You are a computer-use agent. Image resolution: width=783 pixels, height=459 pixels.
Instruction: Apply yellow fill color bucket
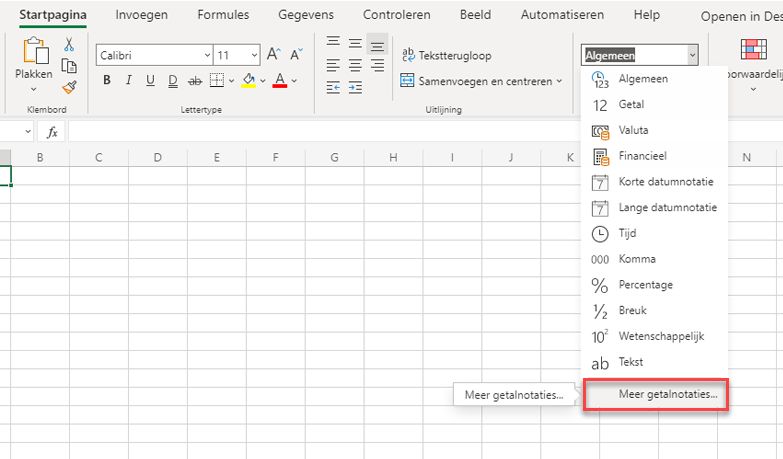(x=249, y=80)
